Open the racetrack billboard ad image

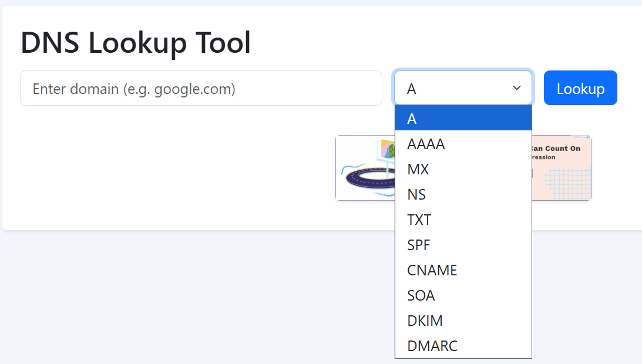[x=365, y=168]
